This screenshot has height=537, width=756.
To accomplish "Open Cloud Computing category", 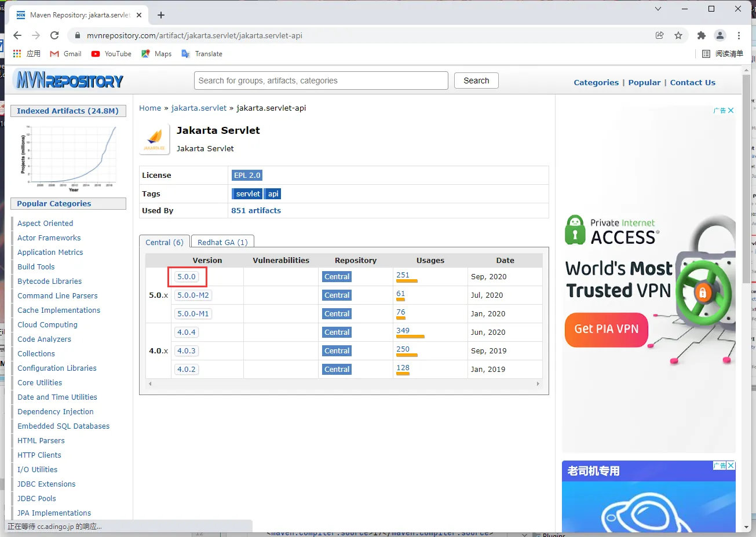I will coord(48,324).
